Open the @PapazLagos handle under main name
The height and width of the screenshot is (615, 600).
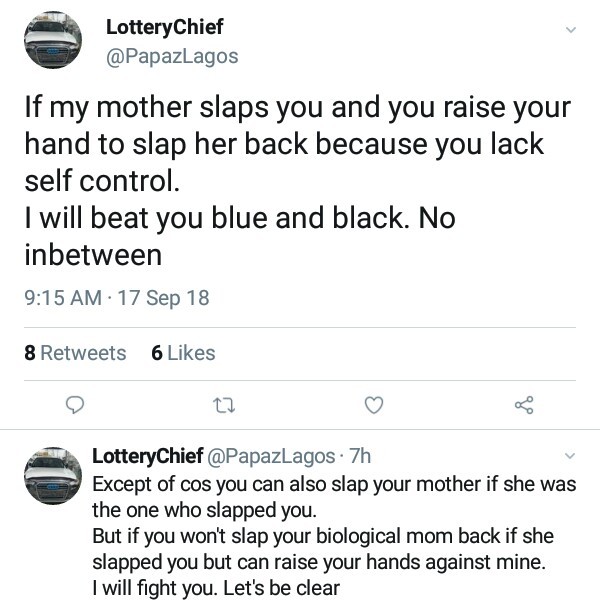[x=172, y=56]
